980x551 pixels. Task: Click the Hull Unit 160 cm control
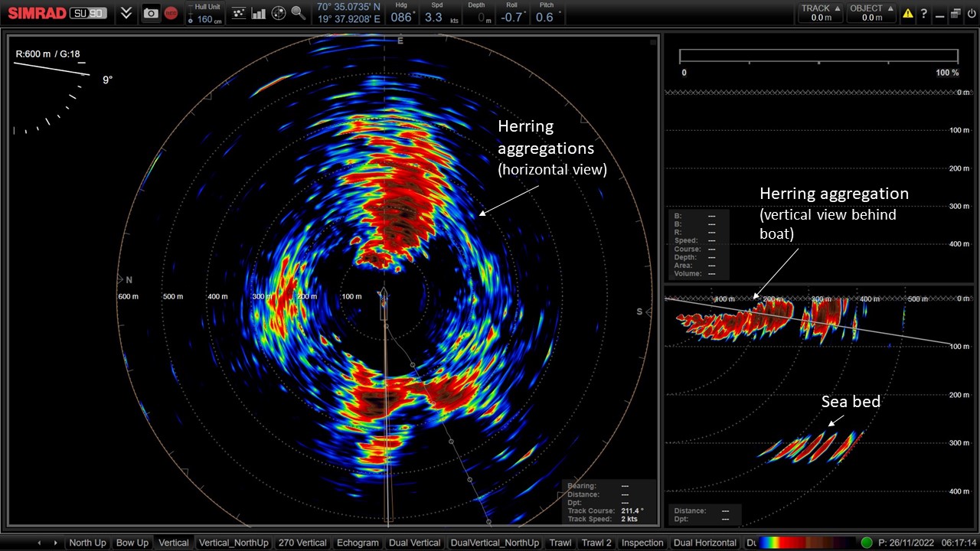pos(204,13)
